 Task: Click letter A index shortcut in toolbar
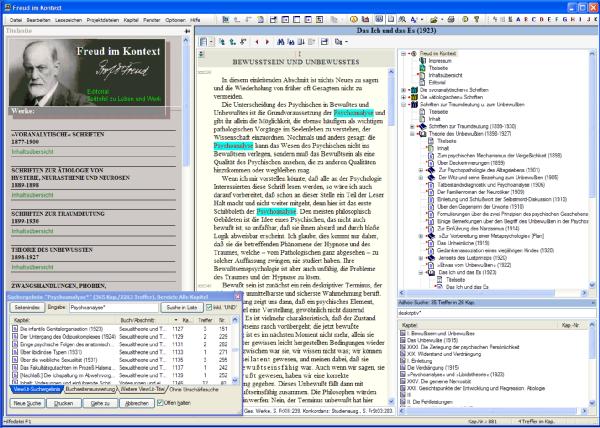tap(518, 19)
